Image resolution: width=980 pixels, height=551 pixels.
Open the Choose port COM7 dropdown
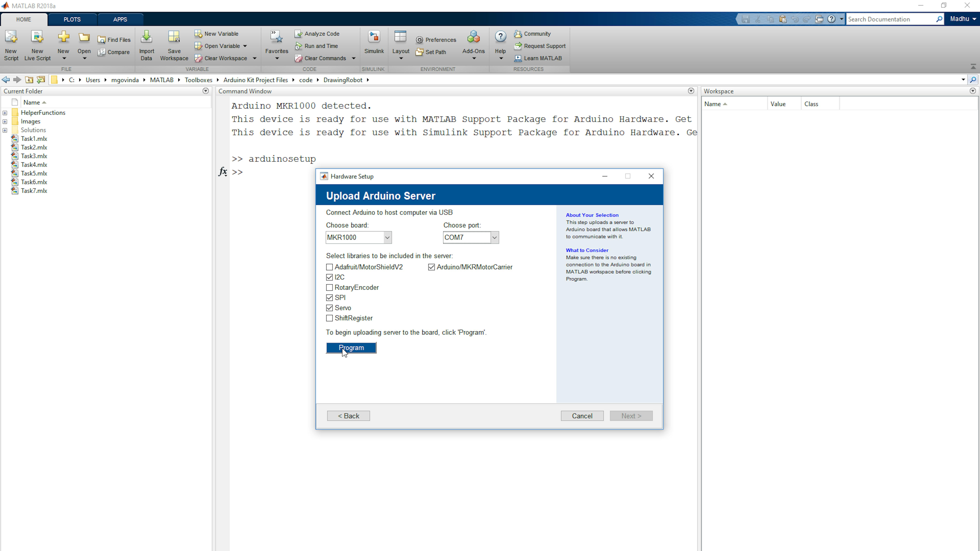pyautogui.click(x=494, y=238)
